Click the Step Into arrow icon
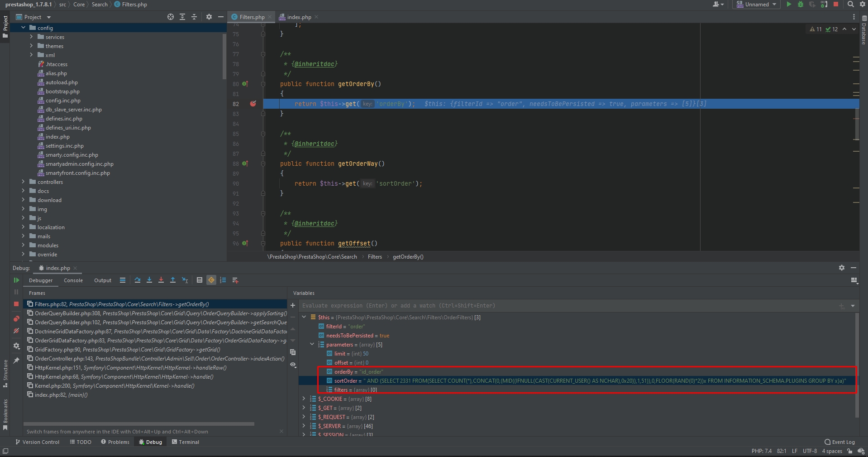 (x=149, y=280)
